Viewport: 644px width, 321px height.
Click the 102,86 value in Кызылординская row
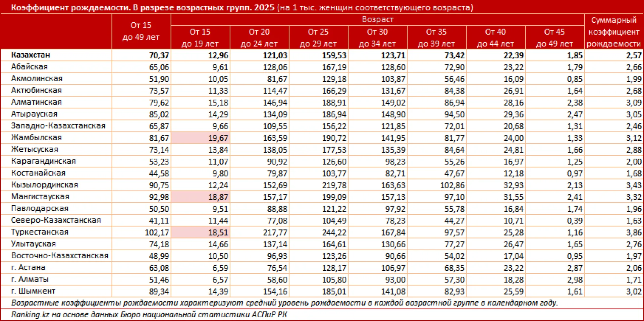[x=452, y=185]
